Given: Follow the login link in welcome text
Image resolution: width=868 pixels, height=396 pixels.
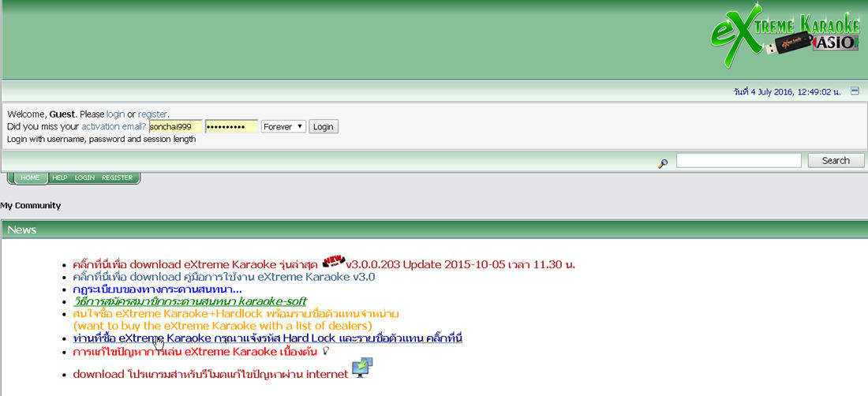Looking at the screenshot, I should pos(116,114).
